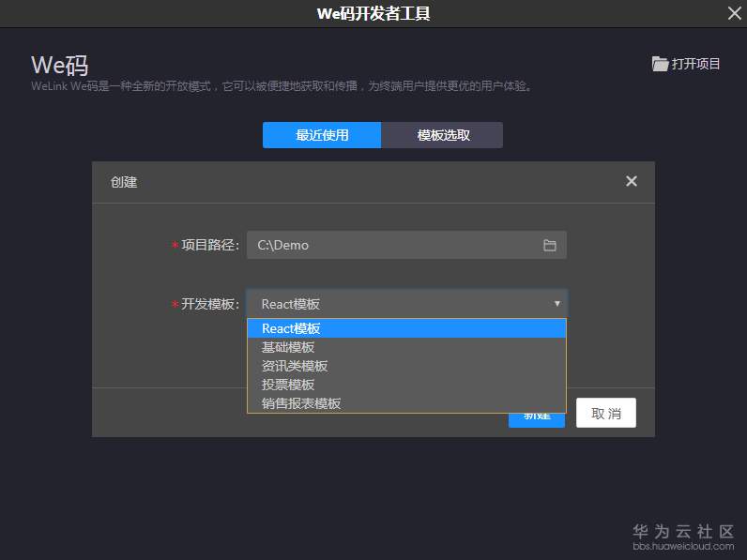Image resolution: width=747 pixels, height=560 pixels.
Task: Pick 投票模板 from the list
Action: [406, 385]
